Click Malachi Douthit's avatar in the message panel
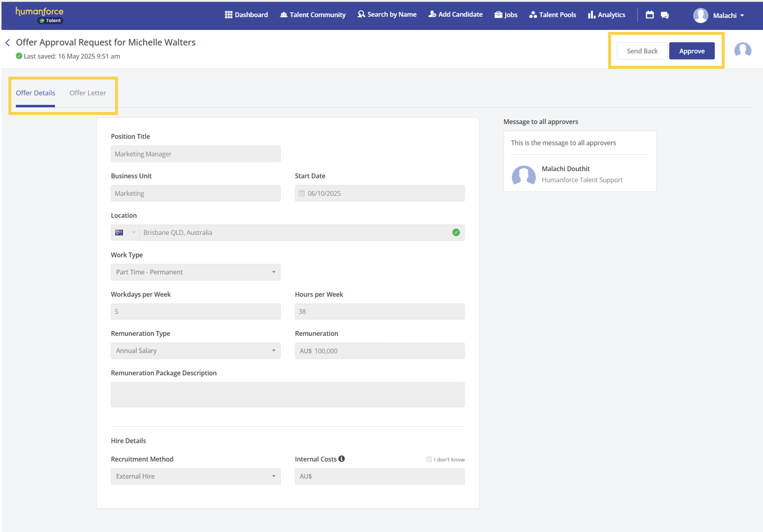Viewport: 763px width, 532px height. click(524, 175)
